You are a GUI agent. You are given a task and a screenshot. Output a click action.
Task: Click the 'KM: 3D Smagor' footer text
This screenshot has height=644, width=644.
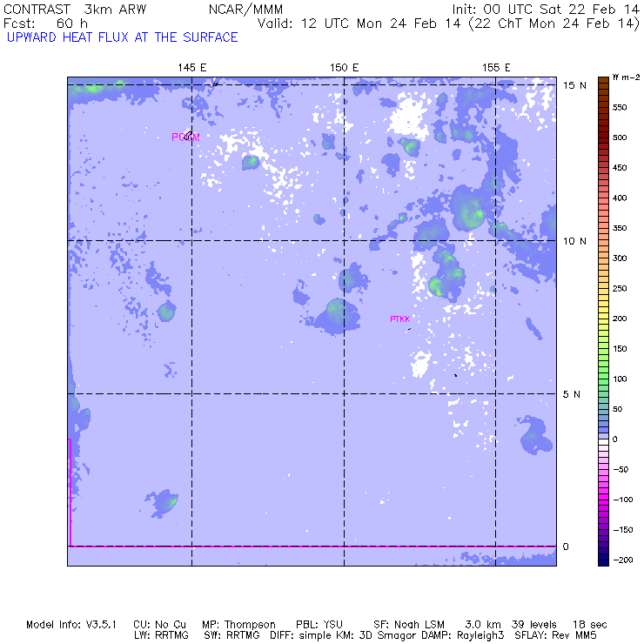[378, 635]
